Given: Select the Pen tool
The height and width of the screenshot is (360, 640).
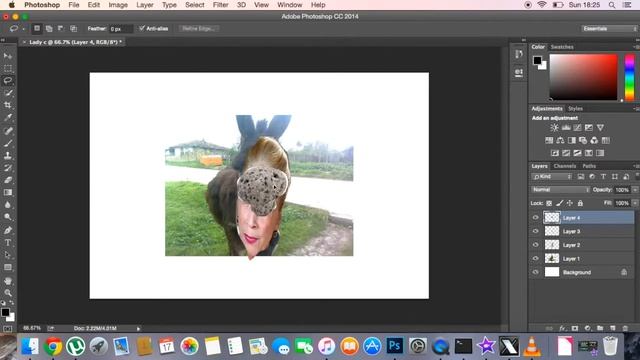Looking at the screenshot, I should (x=8, y=230).
